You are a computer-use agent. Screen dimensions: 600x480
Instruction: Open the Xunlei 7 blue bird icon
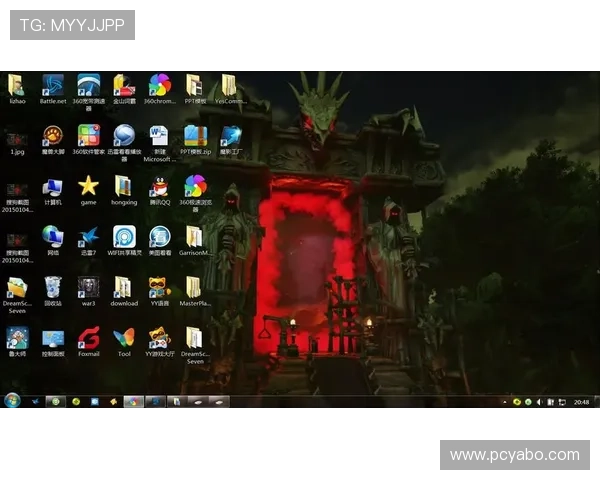(x=89, y=237)
